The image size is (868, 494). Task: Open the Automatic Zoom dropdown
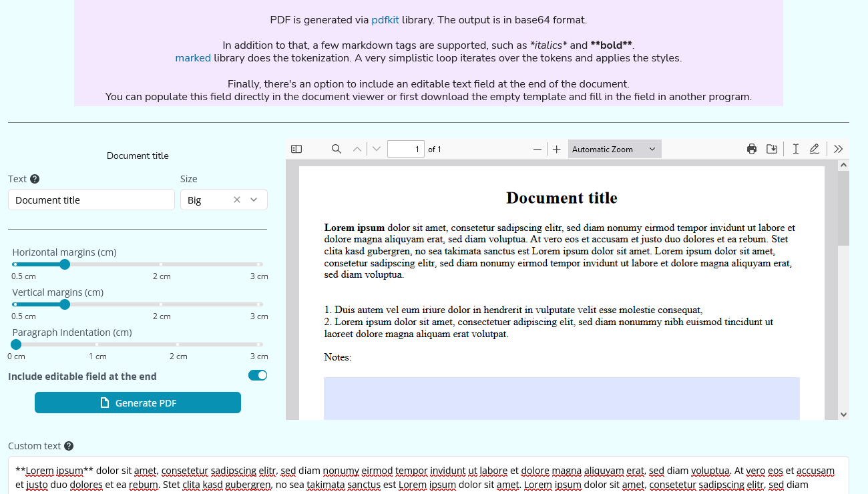pos(614,149)
